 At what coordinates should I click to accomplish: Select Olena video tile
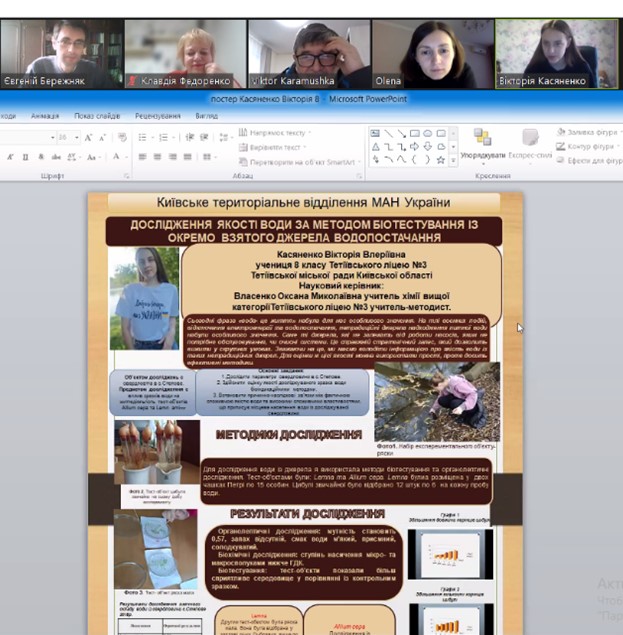pos(433,54)
